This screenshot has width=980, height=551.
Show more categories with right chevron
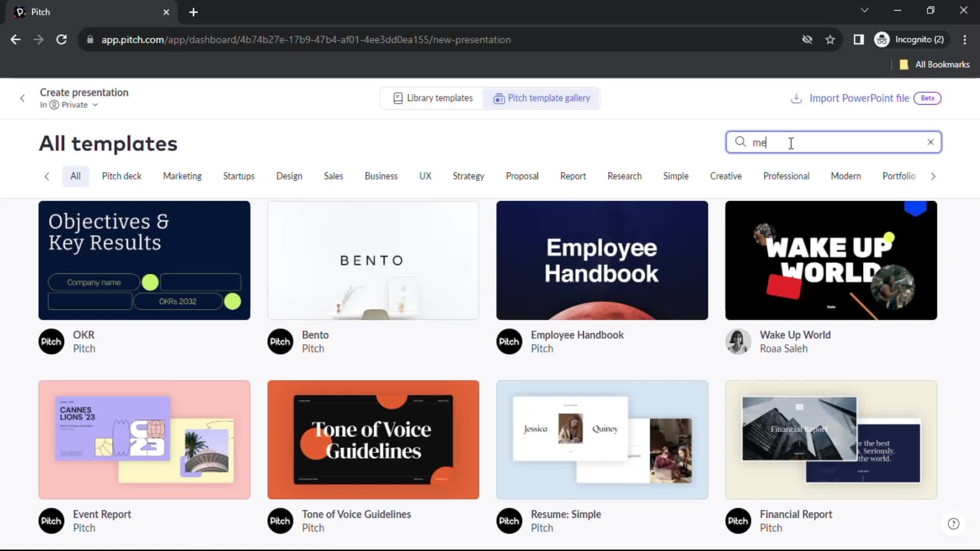[933, 177]
